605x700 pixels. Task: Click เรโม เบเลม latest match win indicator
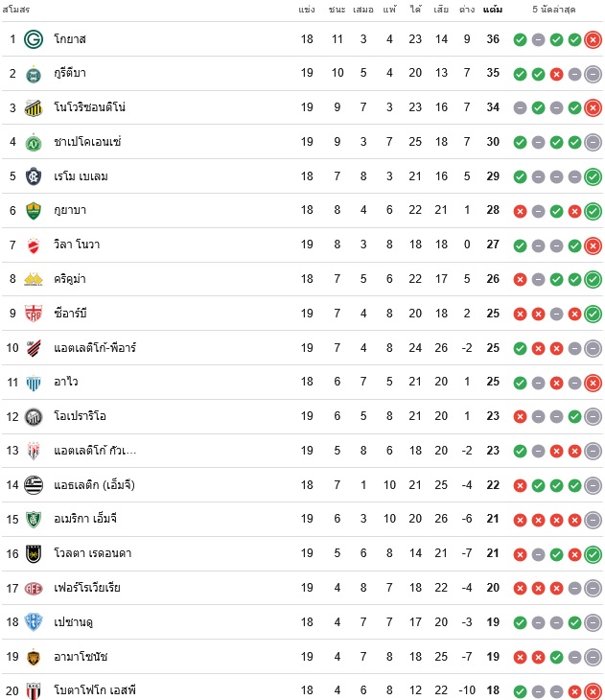point(593,176)
